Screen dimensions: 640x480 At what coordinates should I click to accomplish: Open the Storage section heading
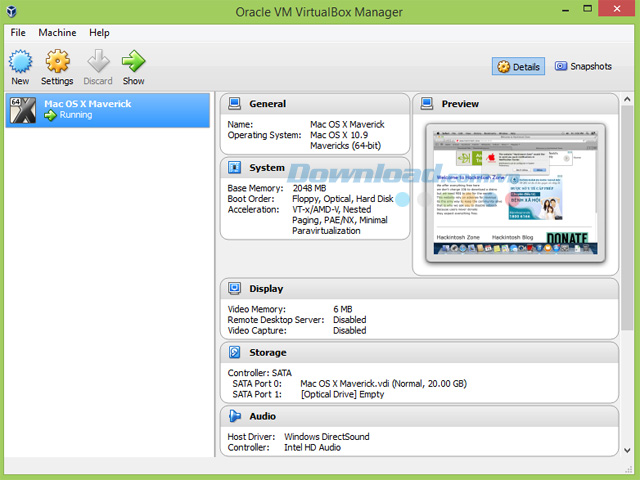click(268, 352)
